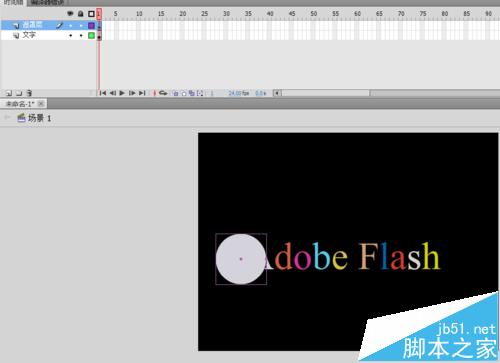Select frame 1 keyframe of 文字 layer
The image size is (500, 363).
pos(99,36)
